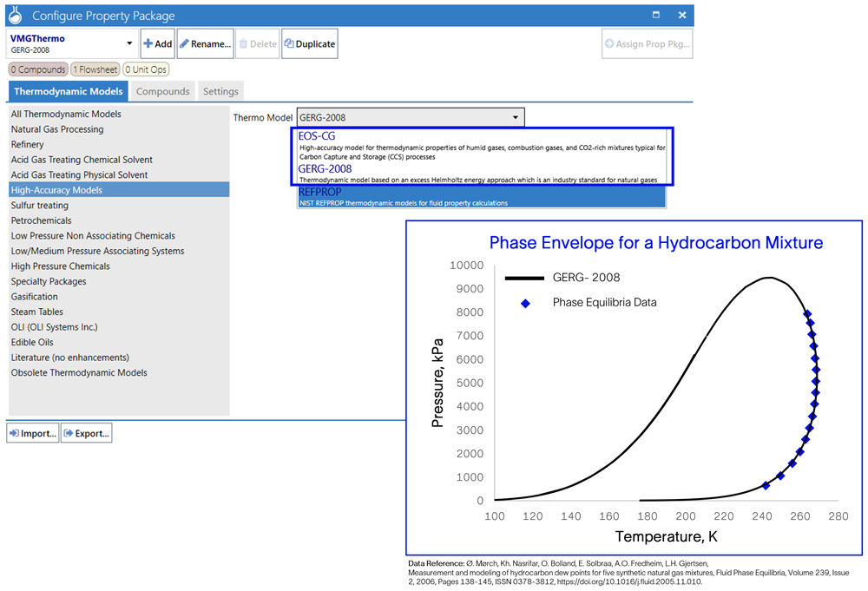Switch to the Compounds tab
The width and height of the screenshot is (868, 591).
click(x=163, y=90)
